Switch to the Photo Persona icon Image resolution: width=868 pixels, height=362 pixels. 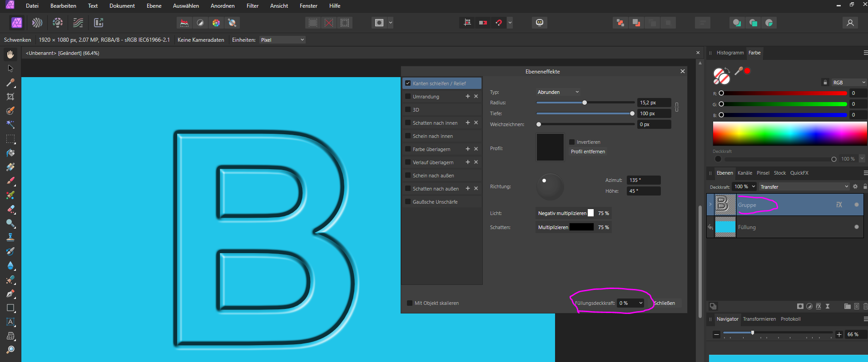(17, 23)
